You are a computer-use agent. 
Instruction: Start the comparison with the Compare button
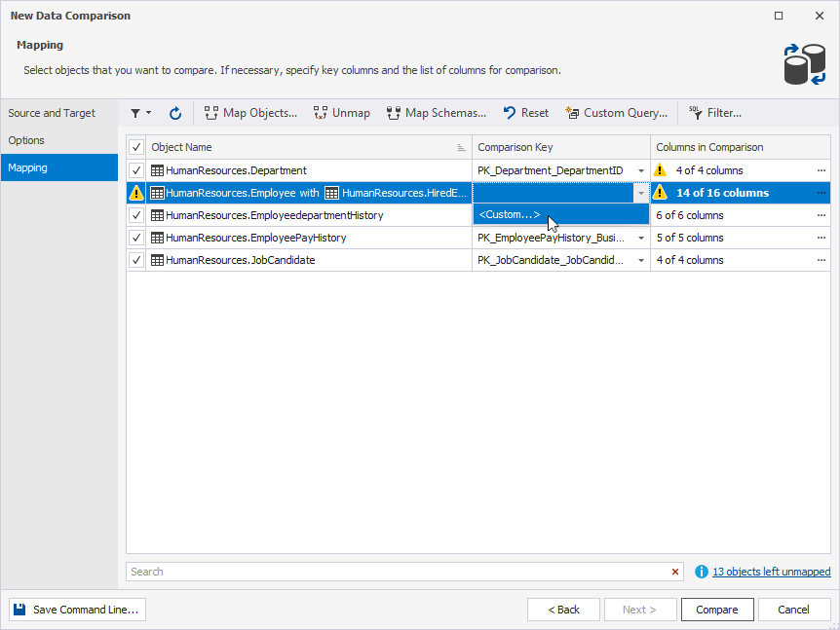[x=717, y=609]
